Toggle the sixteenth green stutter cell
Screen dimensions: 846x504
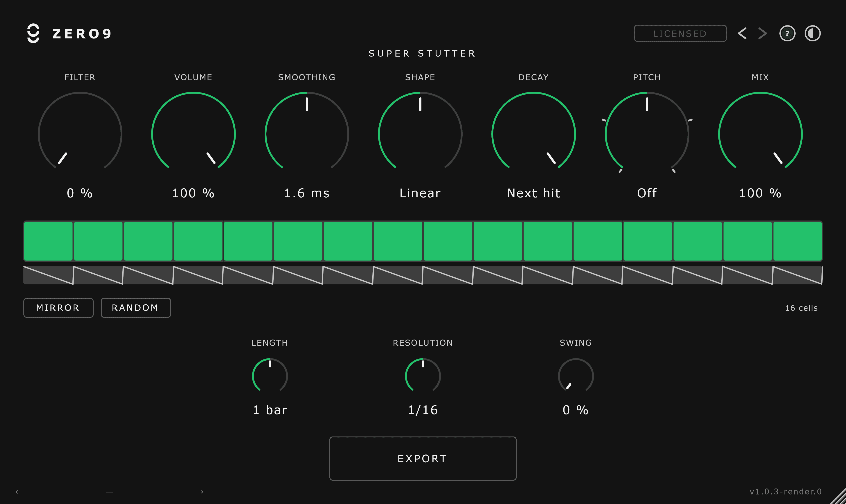point(797,241)
